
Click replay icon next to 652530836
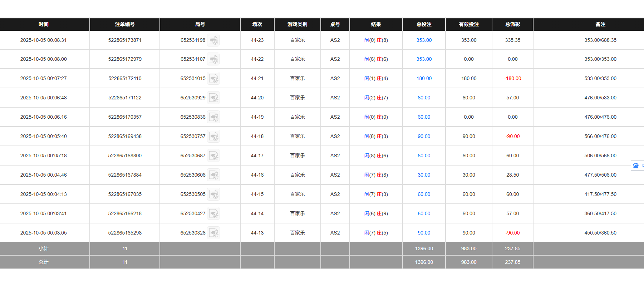213,117
